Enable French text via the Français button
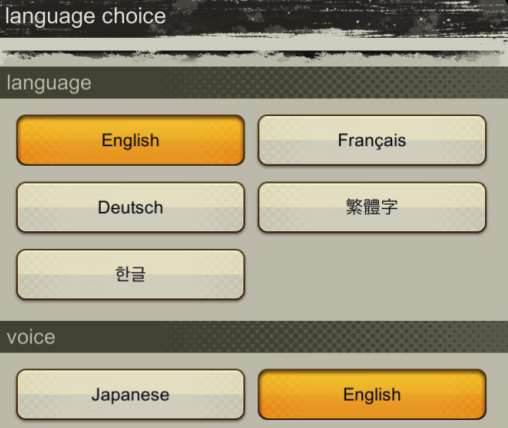 coord(372,140)
